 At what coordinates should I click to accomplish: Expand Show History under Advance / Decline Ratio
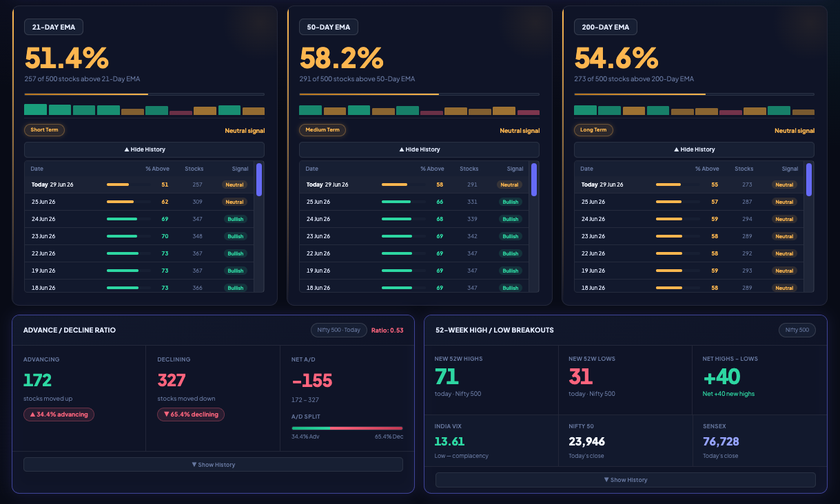[x=213, y=465]
